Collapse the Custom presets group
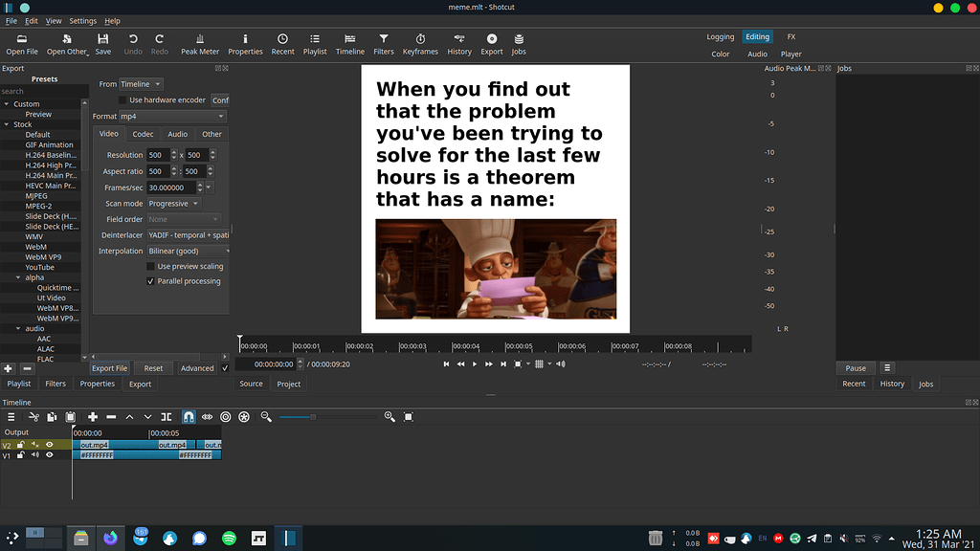980x551 pixels. [x=7, y=104]
